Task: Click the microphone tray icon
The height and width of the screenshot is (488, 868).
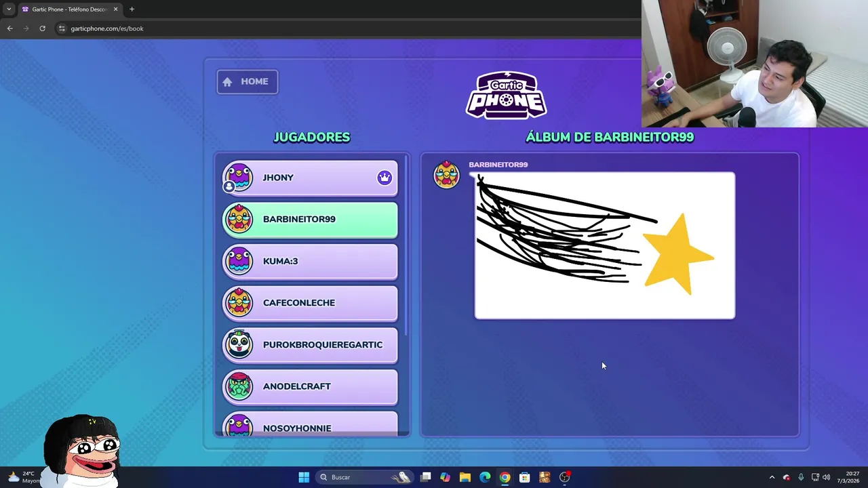Action: click(x=801, y=477)
